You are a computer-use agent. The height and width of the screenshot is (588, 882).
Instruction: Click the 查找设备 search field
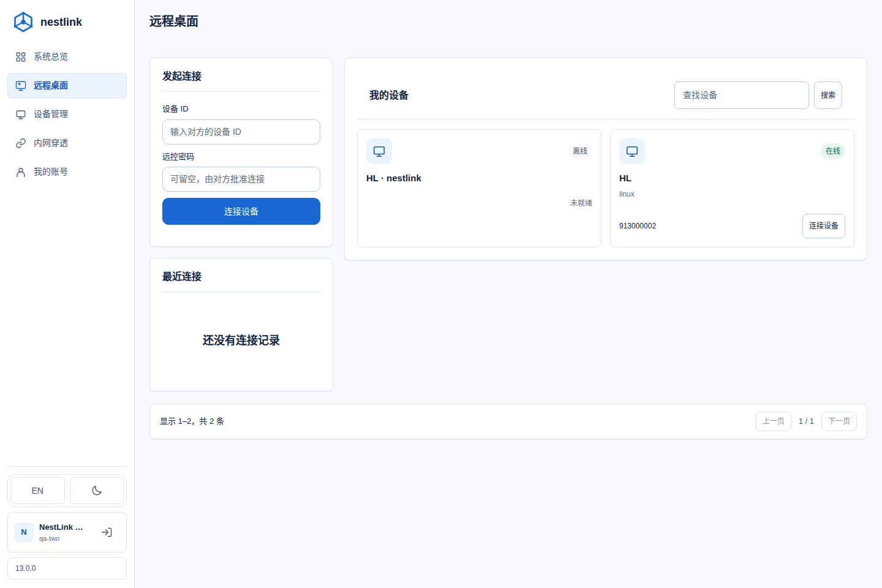coord(742,96)
